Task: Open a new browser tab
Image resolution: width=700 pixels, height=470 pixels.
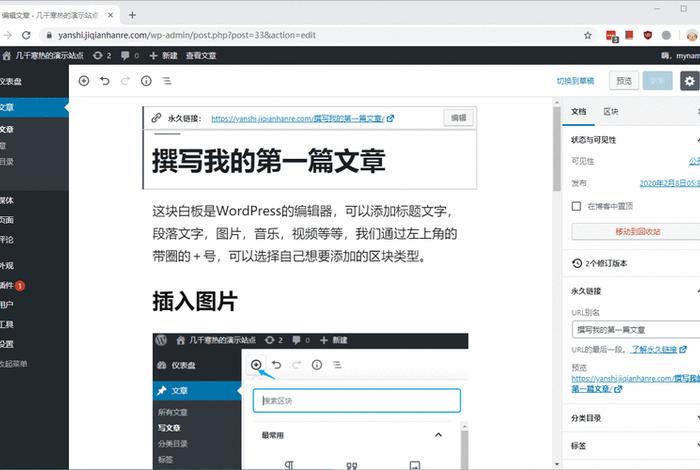Action: click(x=132, y=15)
